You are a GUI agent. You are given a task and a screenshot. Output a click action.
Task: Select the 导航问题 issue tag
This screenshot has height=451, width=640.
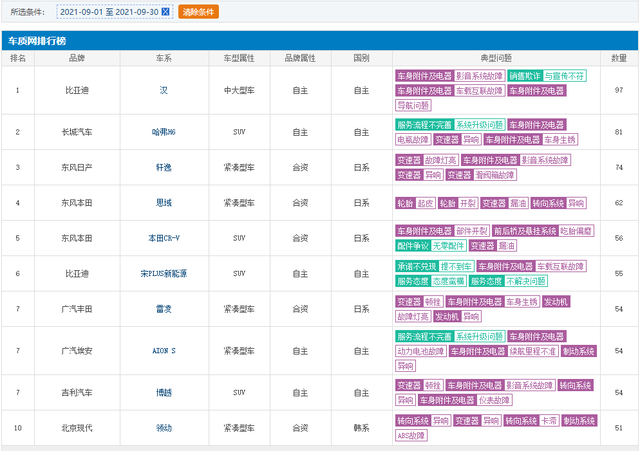tap(413, 104)
